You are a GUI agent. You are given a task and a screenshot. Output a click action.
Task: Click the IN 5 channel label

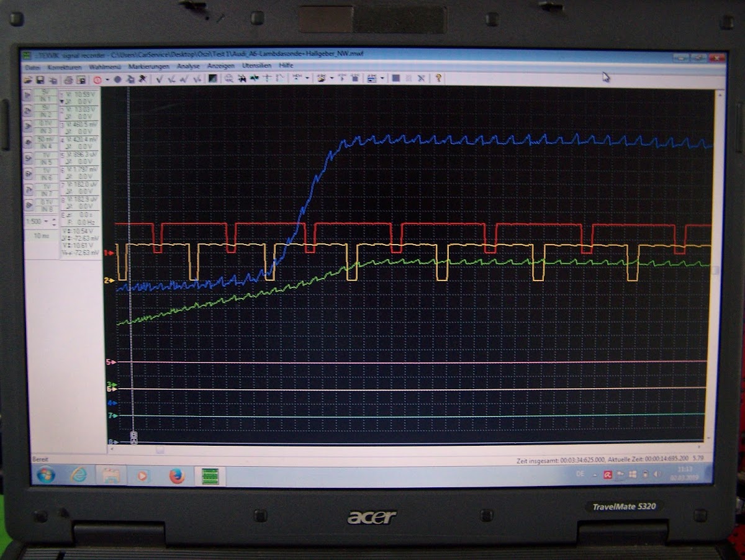tap(45, 163)
